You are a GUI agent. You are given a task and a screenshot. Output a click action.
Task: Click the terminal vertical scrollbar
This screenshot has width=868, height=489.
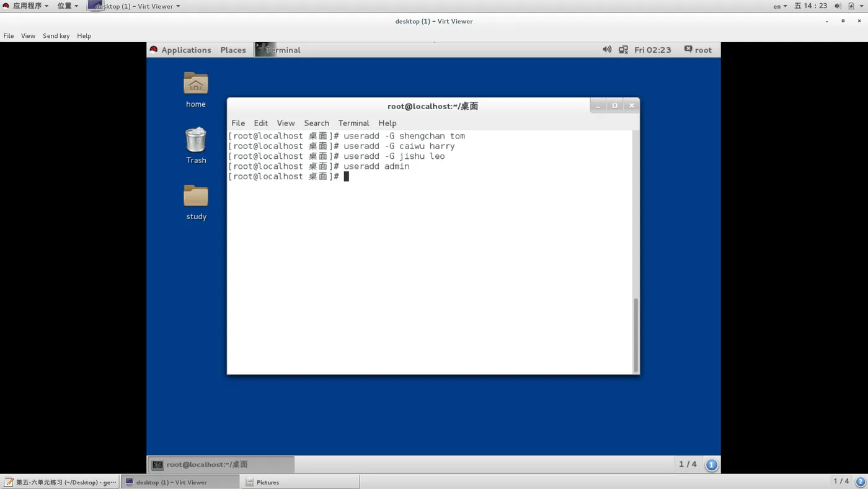tap(635, 335)
